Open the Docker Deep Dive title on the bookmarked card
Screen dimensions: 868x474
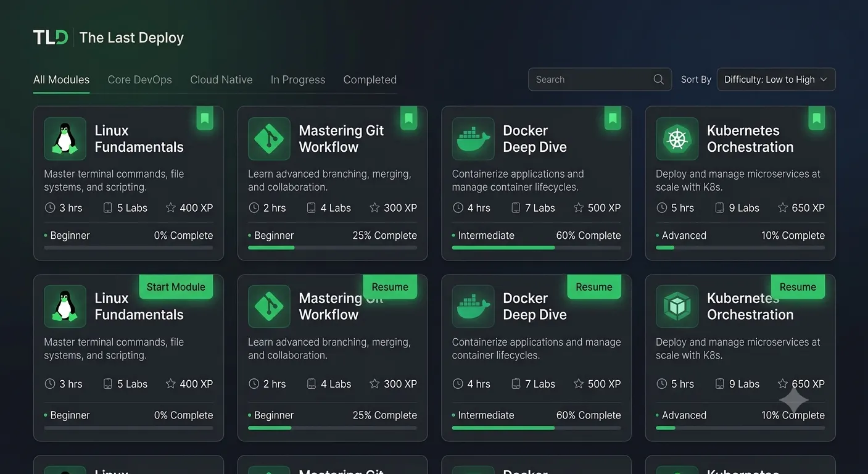pyautogui.click(x=535, y=139)
